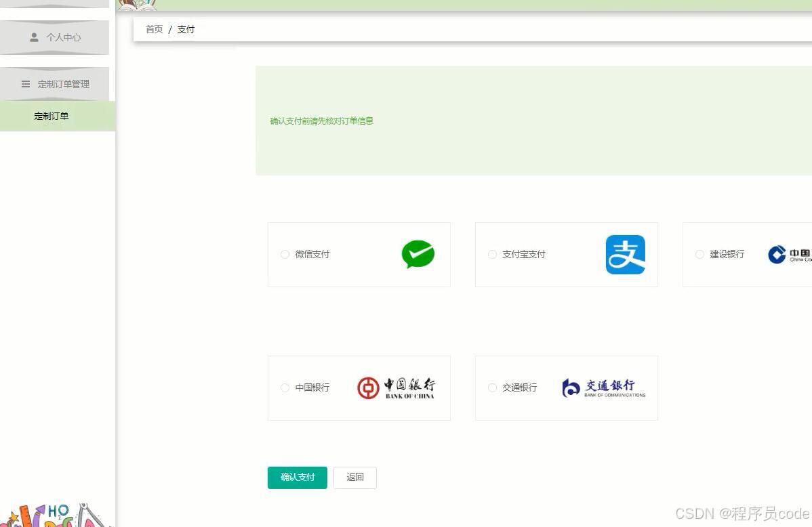Click the Alipay blue logo

coord(626,255)
